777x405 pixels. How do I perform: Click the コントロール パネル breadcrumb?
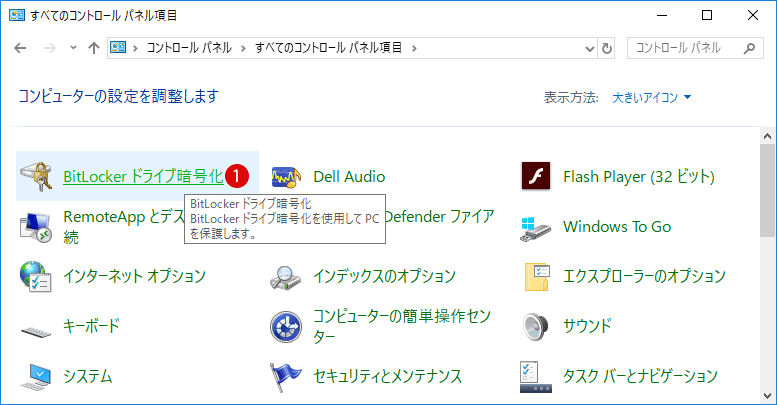pos(189,48)
